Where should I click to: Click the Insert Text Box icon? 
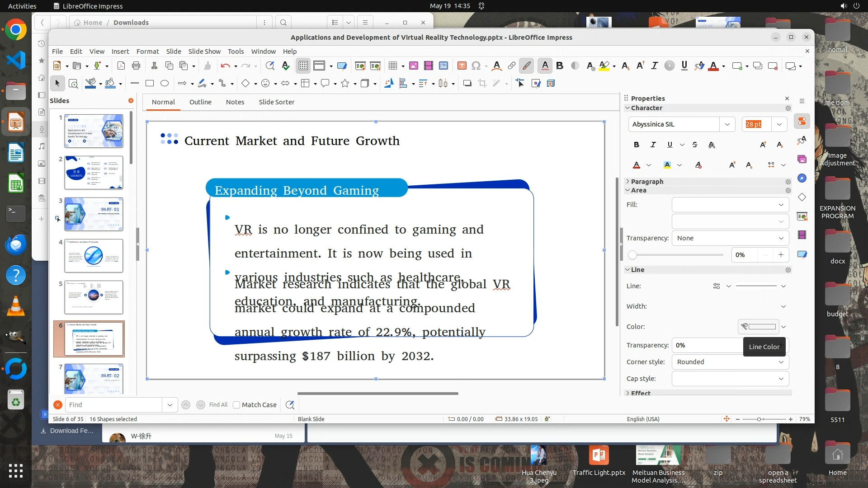click(462, 66)
